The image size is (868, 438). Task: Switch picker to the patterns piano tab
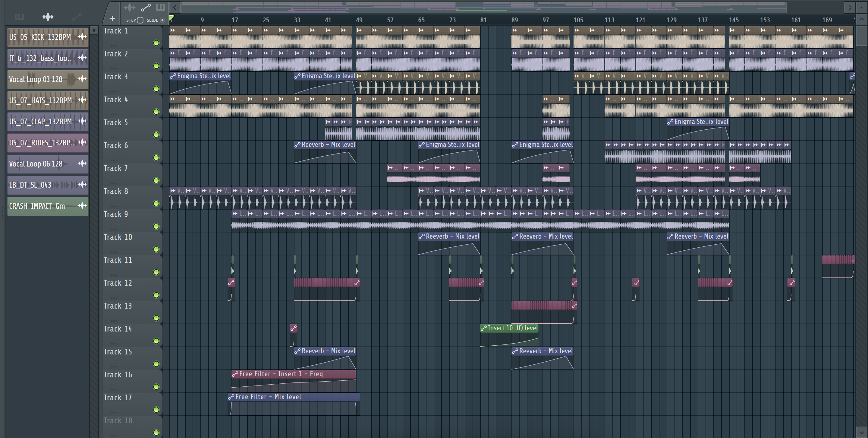tap(19, 17)
